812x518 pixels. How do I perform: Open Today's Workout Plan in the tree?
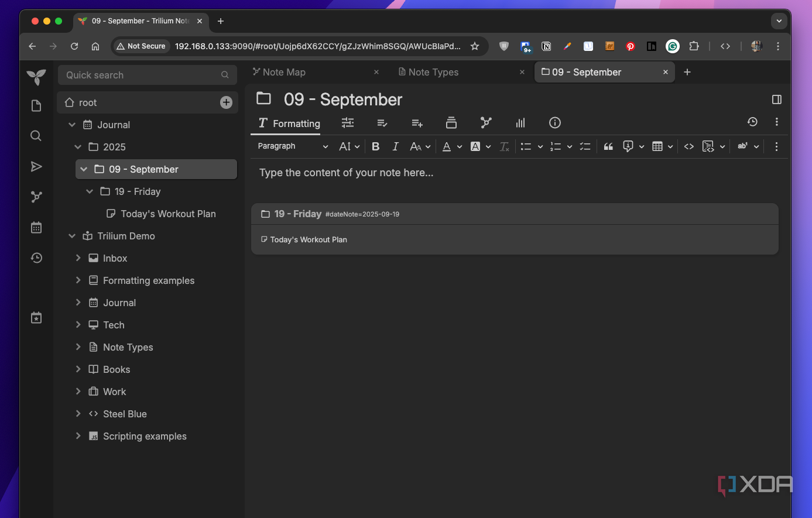[168, 214]
